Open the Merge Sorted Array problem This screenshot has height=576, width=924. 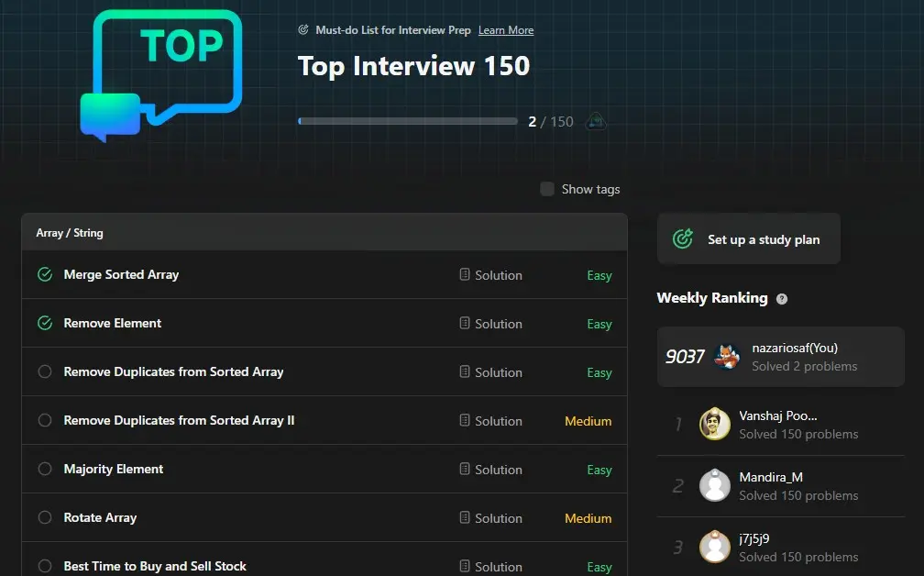[121, 275]
